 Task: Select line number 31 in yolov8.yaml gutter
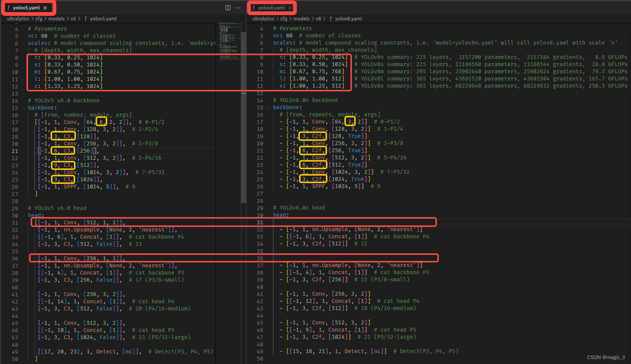(260, 222)
